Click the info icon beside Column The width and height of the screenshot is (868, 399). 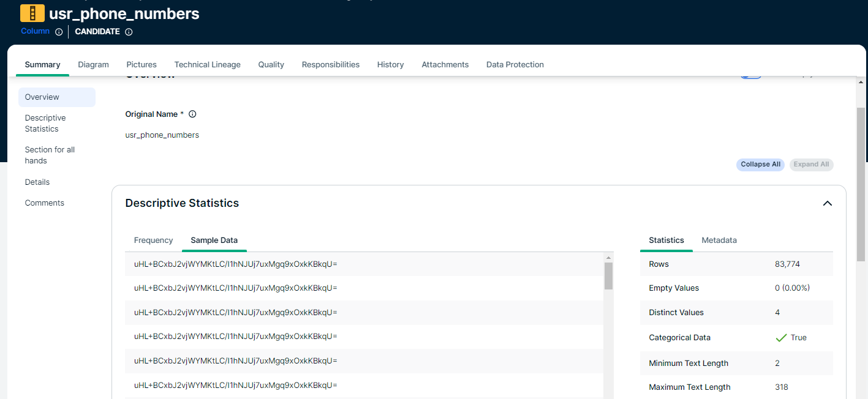(59, 32)
